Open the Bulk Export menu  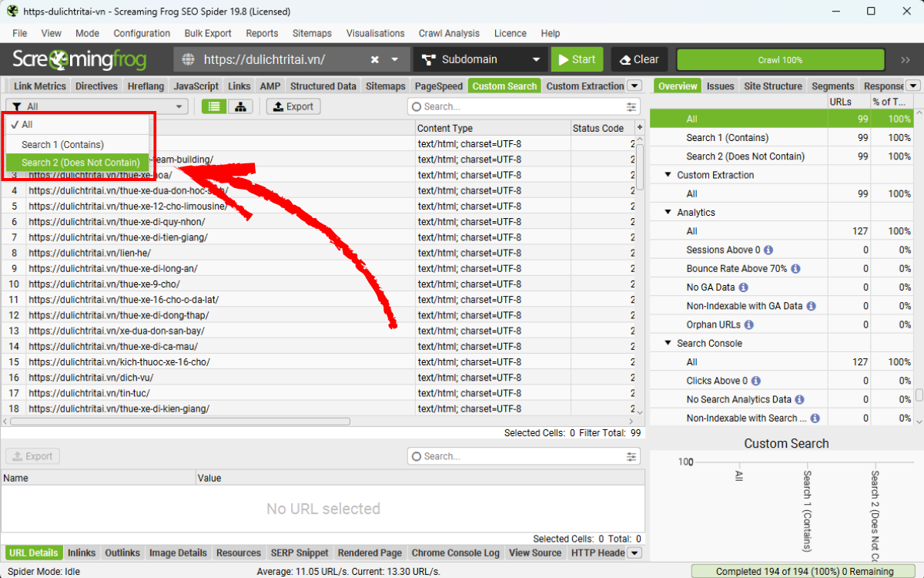tap(208, 33)
